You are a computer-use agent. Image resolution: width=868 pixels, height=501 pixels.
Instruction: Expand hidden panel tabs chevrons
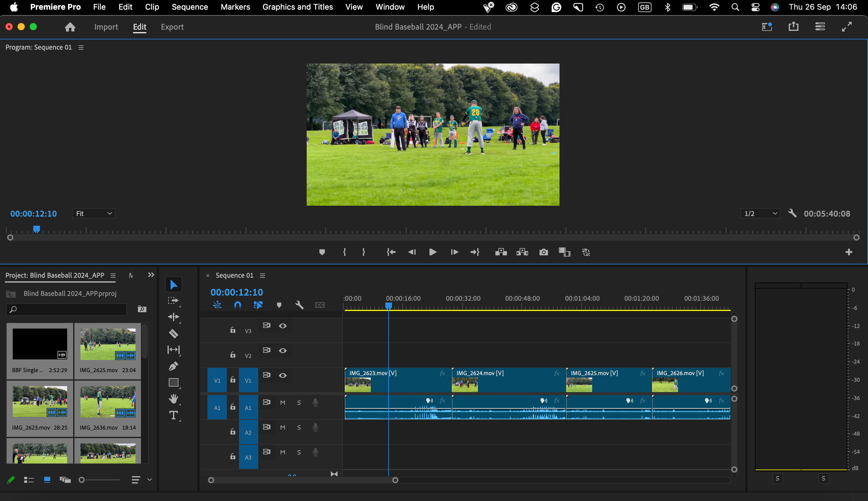[x=151, y=275]
